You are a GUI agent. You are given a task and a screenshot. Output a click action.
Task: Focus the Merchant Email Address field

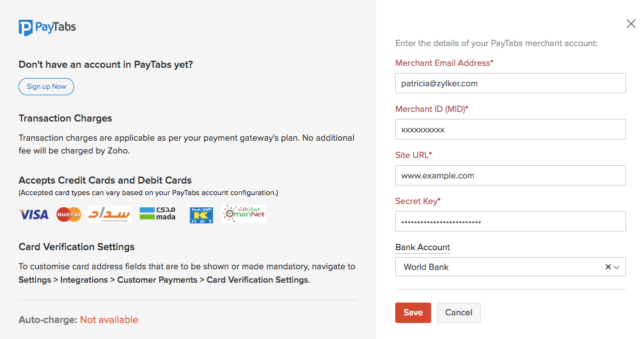point(510,83)
